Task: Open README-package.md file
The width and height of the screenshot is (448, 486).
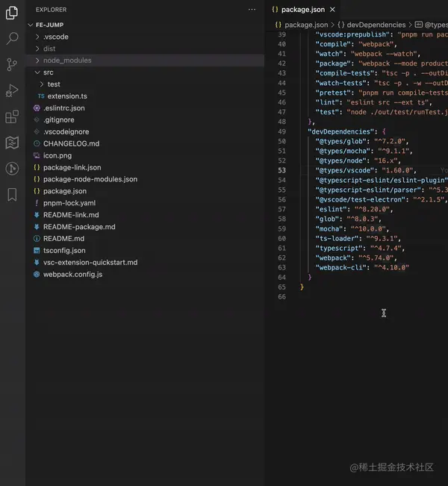Action: coord(145,227)
